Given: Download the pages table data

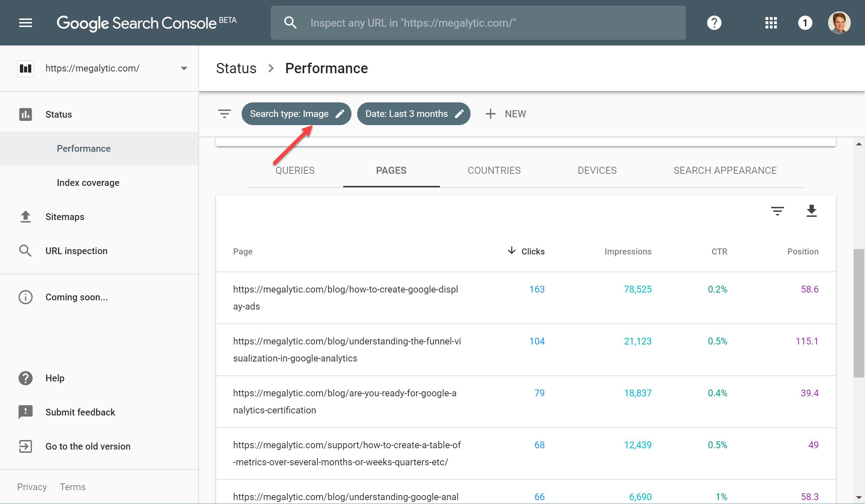Looking at the screenshot, I should 811,211.
